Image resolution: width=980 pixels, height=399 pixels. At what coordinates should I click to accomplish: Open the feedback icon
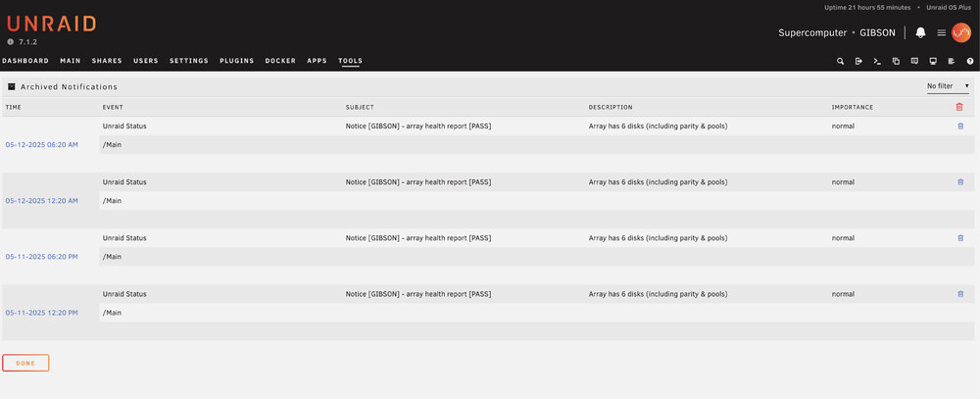[914, 62]
